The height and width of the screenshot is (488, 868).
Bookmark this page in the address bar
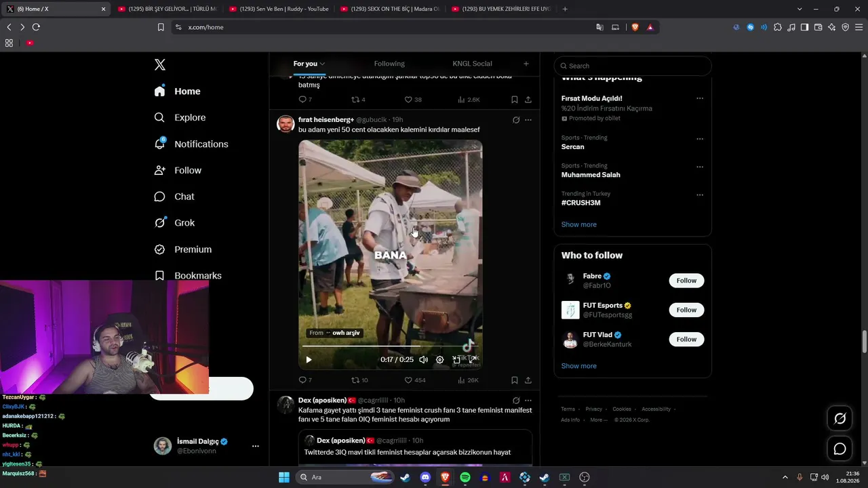click(x=161, y=27)
